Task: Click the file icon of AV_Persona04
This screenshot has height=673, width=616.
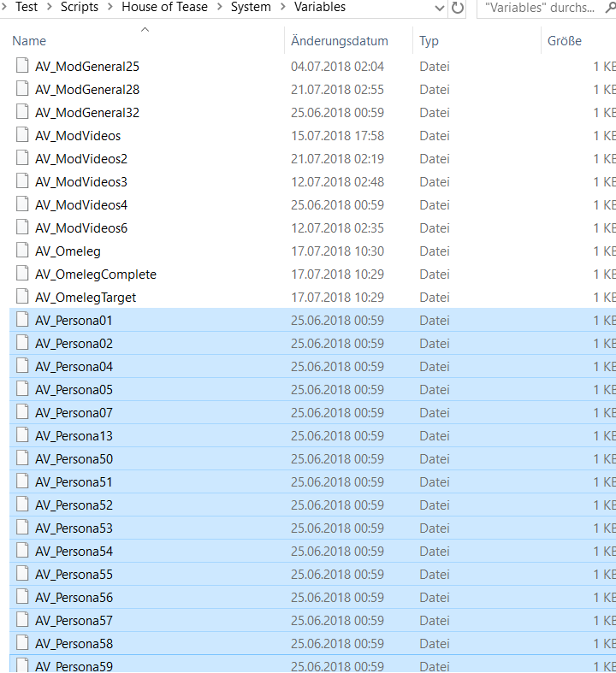Action: click(22, 366)
